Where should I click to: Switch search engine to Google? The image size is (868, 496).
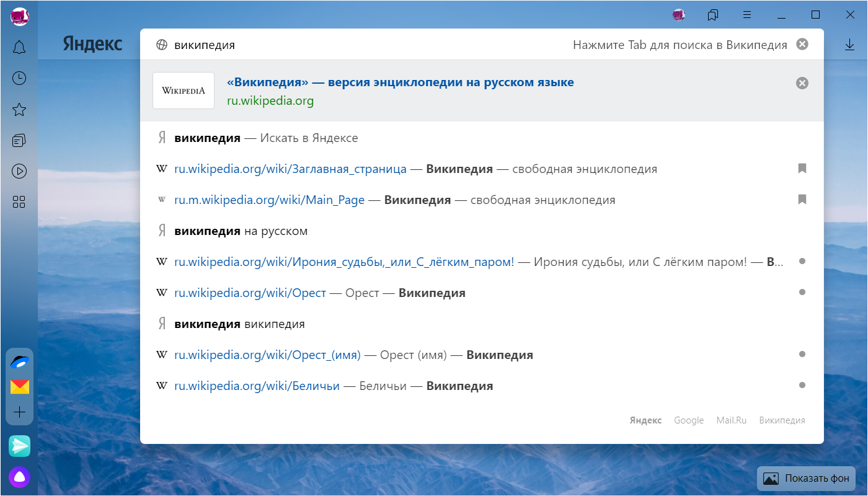pos(689,420)
